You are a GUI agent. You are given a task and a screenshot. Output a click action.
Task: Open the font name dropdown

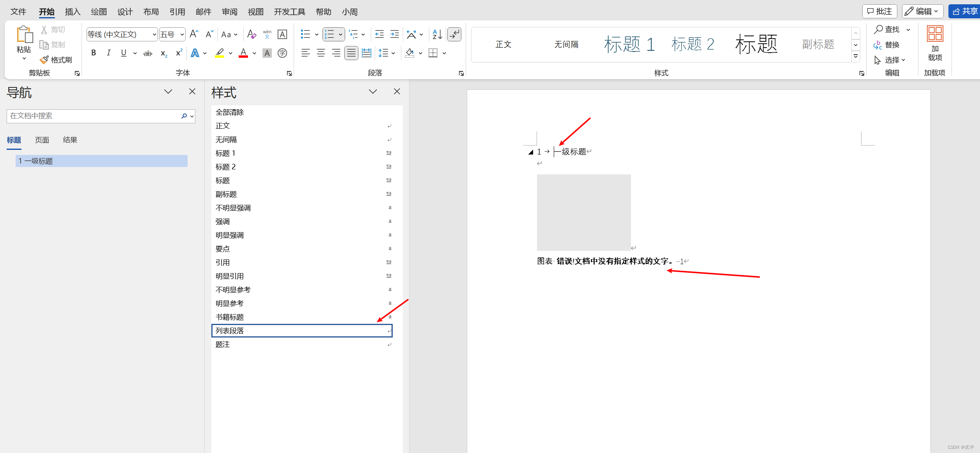154,34
